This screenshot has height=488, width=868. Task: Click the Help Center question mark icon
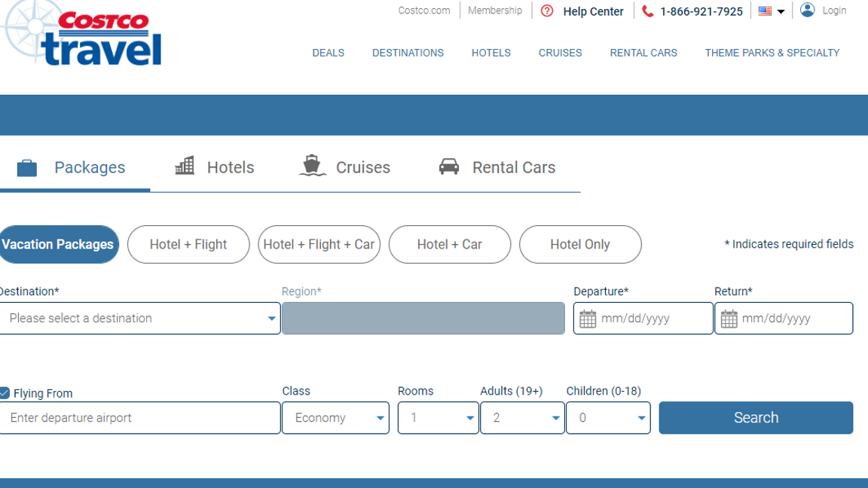(x=547, y=11)
